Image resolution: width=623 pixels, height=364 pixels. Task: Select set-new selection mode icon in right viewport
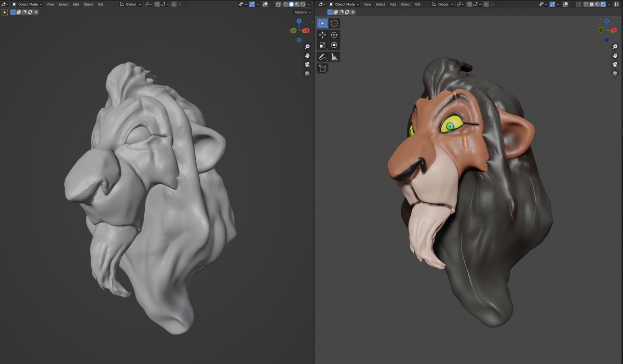click(330, 12)
